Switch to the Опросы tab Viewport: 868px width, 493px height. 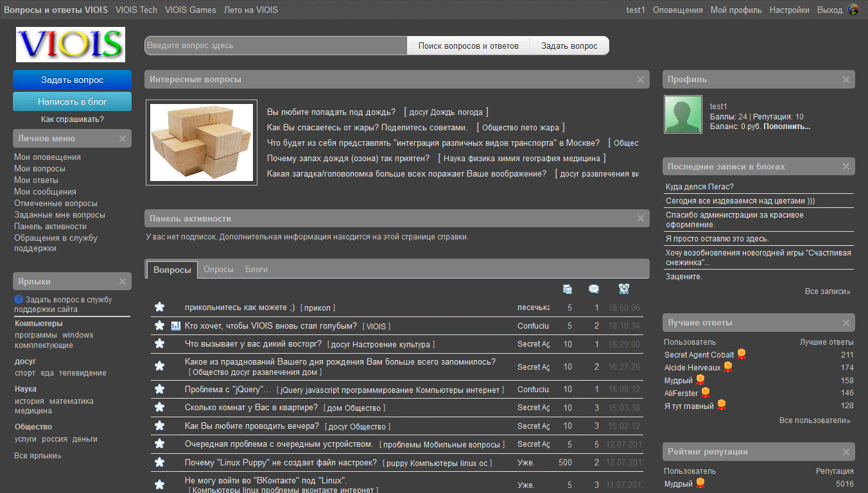[218, 270]
